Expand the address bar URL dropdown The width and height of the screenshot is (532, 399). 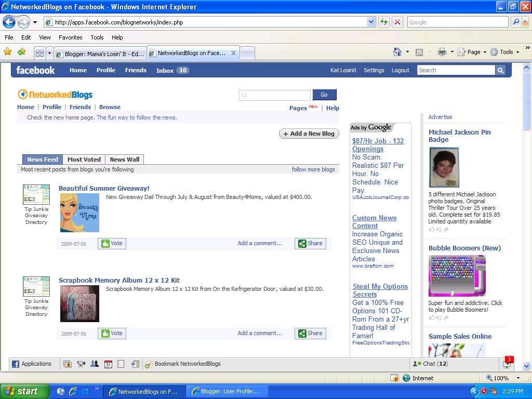371,22
